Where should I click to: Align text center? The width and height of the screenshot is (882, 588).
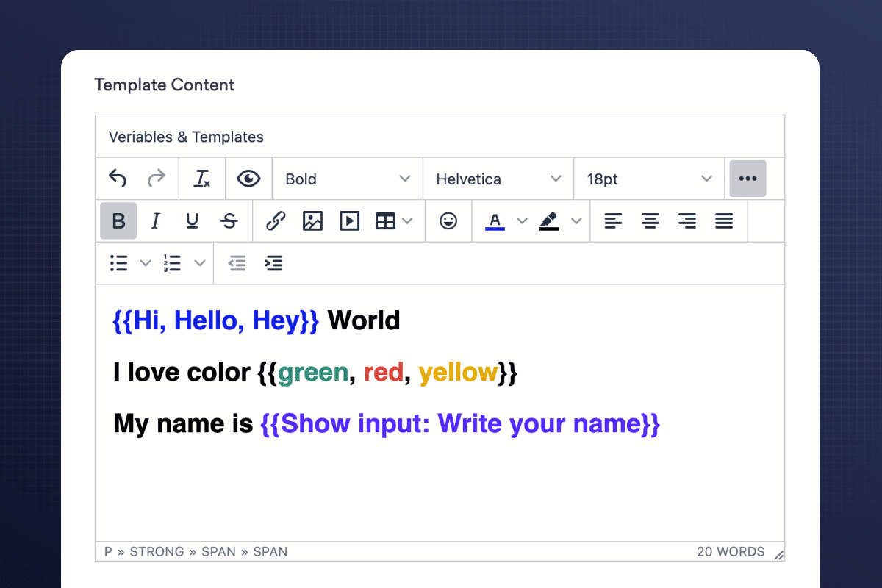[650, 221]
